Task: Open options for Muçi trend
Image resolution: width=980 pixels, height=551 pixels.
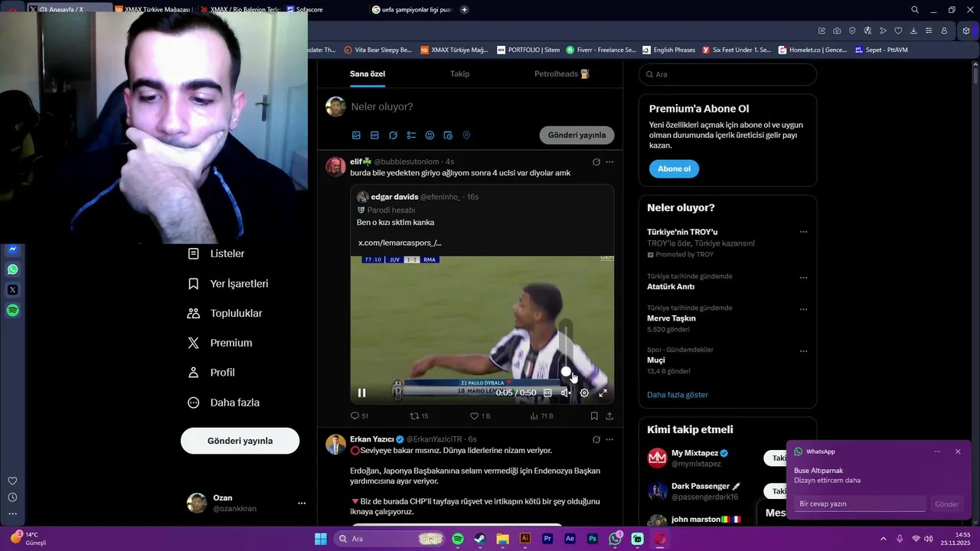Action: 803,351
